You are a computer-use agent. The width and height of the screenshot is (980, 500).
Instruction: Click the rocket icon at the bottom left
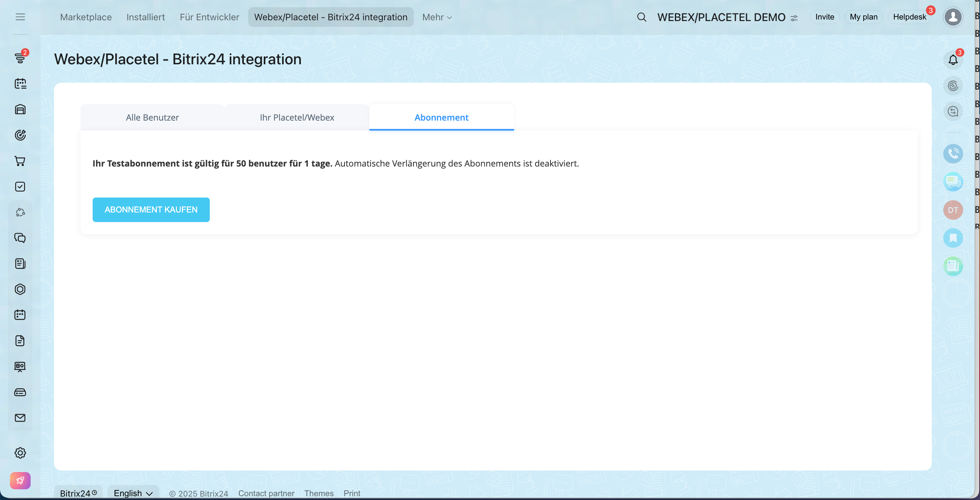pyautogui.click(x=20, y=480)
